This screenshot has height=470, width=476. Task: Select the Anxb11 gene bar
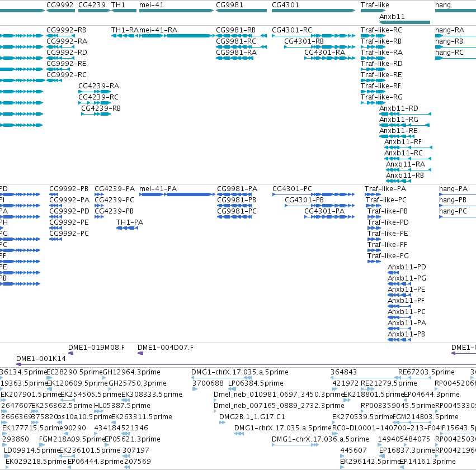pos(404,22)
